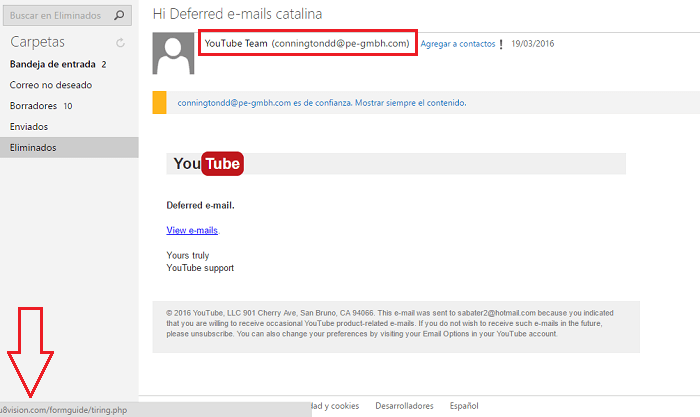
Task: Click the 'Carpetas' header
Action: 38,42
